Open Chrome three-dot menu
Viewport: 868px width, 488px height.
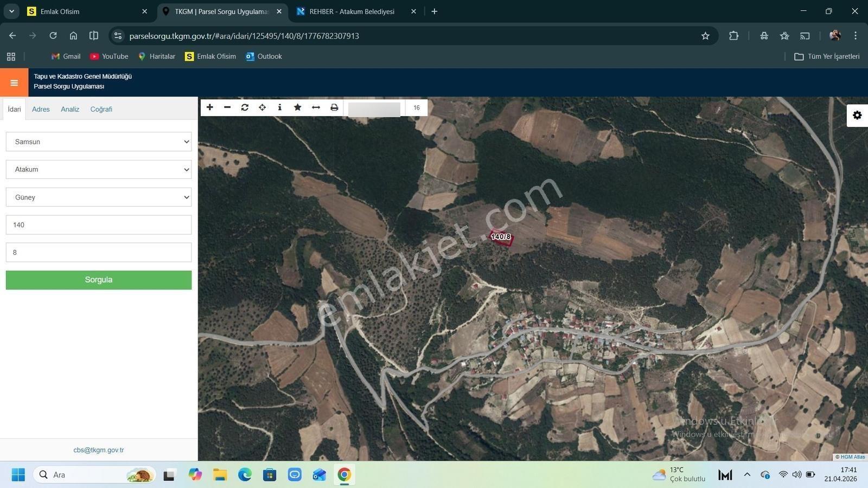click(856, 36)
